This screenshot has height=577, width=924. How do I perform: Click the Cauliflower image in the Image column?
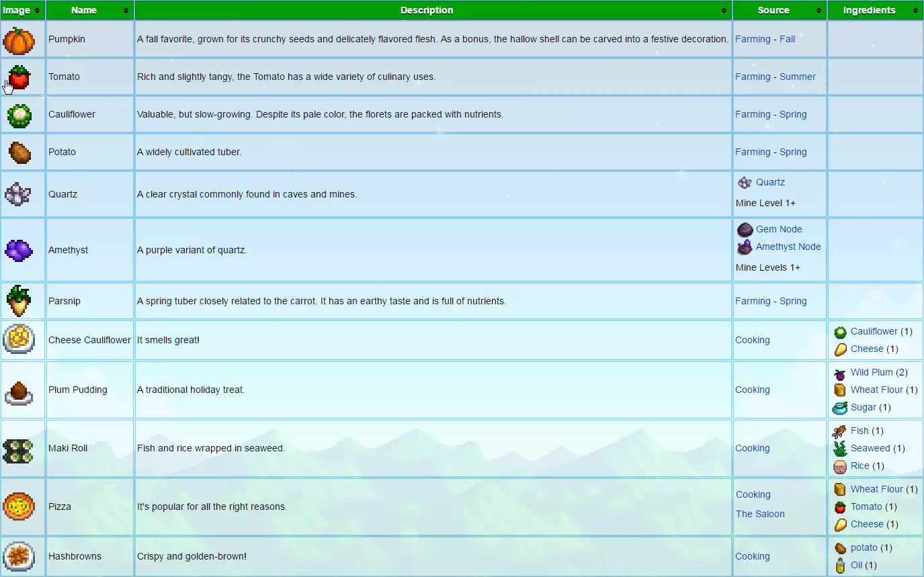click(19, 115)
